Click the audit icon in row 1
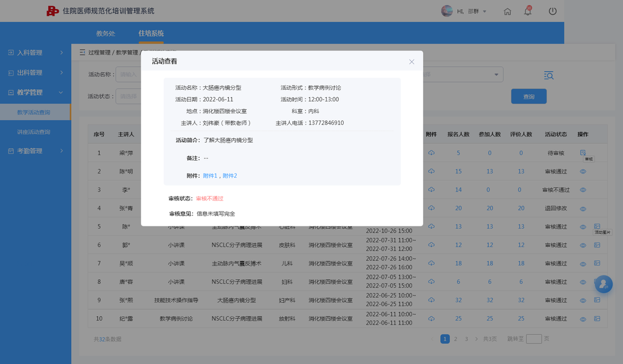Screen dimensions: 623x364 tap(583, 153)
